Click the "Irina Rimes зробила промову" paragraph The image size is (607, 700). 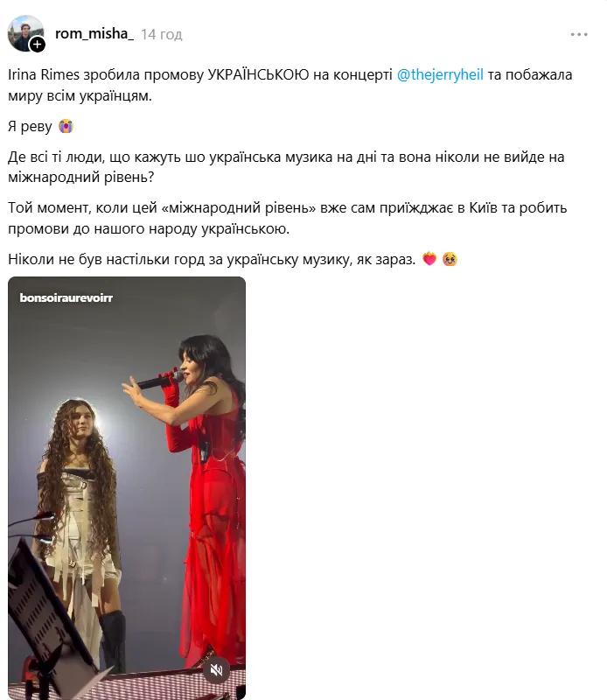point(290,85)
